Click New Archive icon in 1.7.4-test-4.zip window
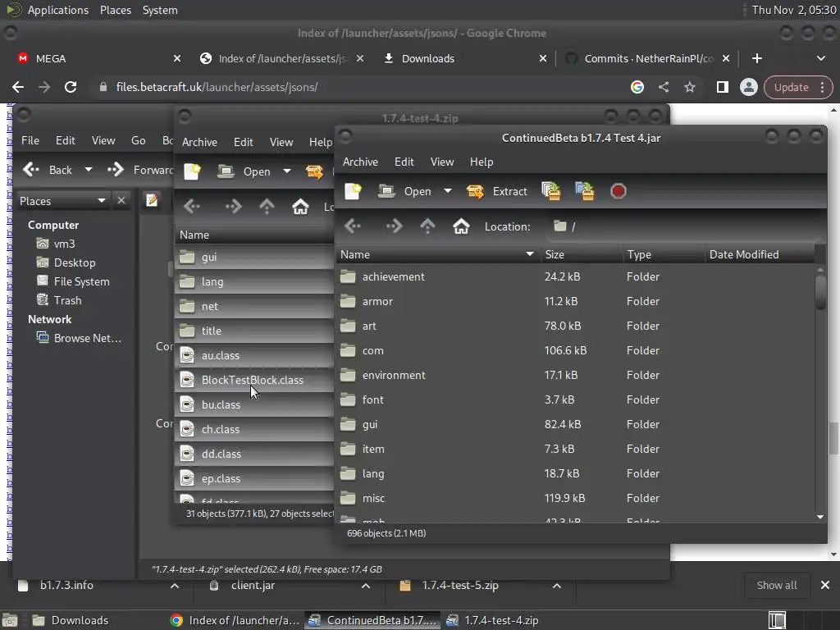Screen dimensions: 840x630 (192, 171)
